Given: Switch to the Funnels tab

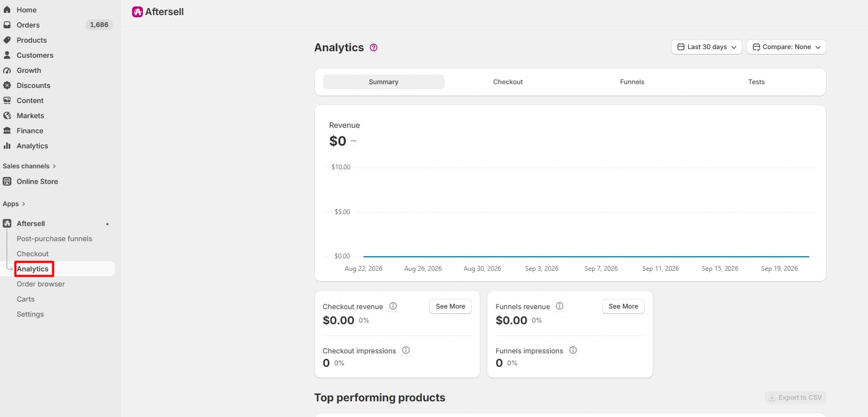Looking at the screenshot, I should (x=632, y=82).
